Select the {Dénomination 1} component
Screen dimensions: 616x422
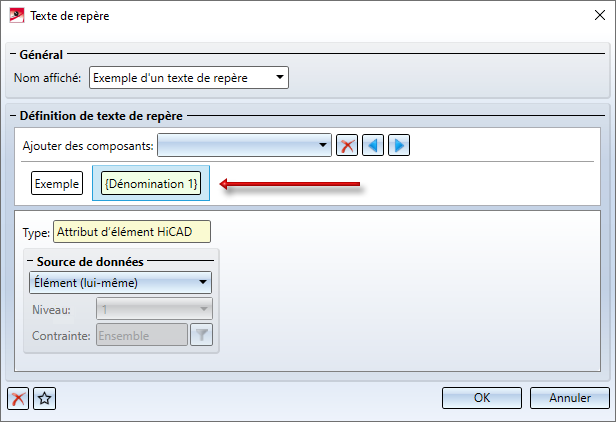coord(152,184)
